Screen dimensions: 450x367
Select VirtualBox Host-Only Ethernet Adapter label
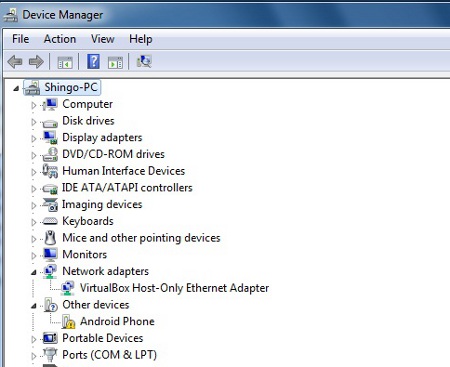coord(174,288)
